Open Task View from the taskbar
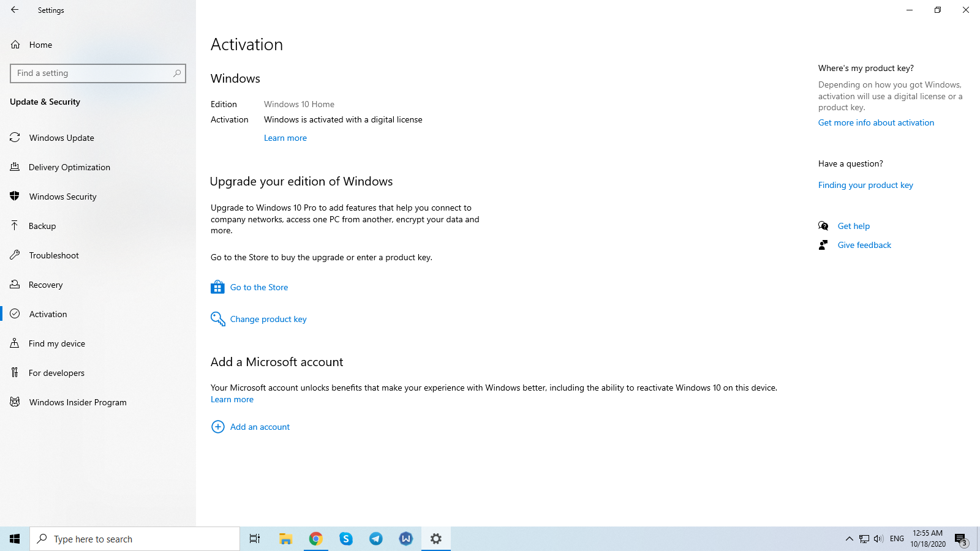Screen dimensions: 980x551 click(x=255, y=539)
